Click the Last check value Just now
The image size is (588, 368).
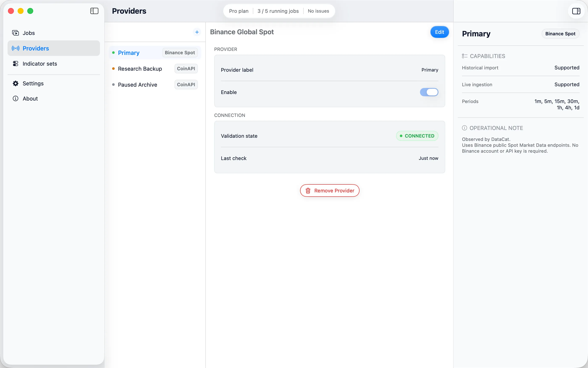[428, 158]
